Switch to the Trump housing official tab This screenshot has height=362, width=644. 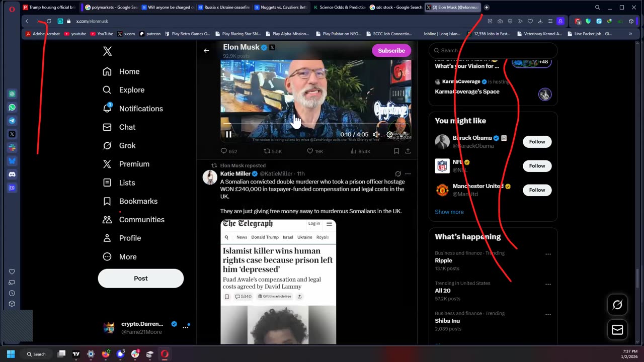coord(48,8)
